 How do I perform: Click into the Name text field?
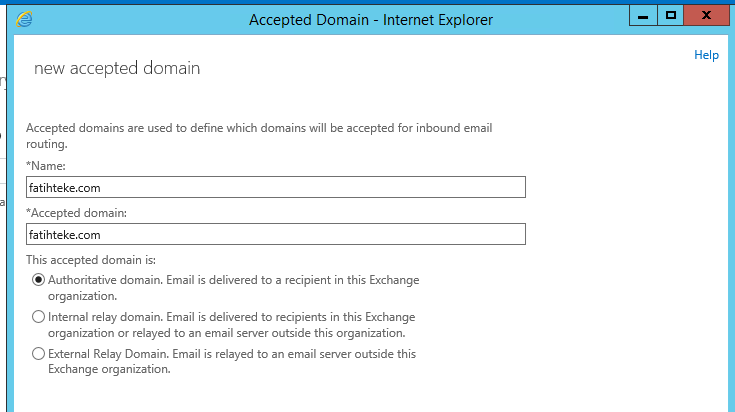coord(276,187)
